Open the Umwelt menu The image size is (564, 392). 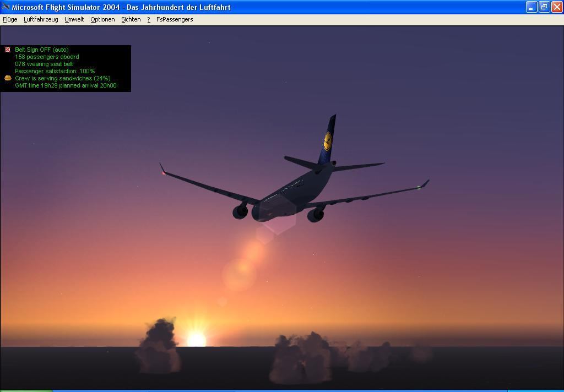coord(74,19)
